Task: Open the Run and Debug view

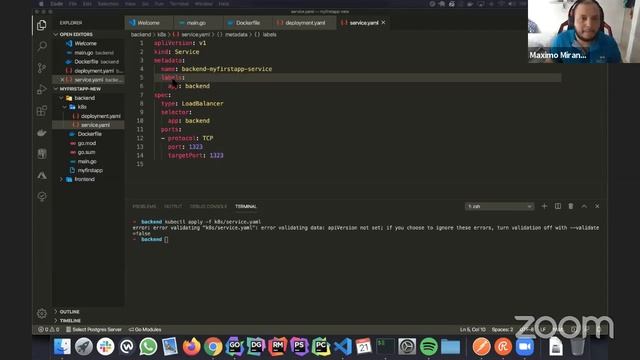Action: (42, 89)
